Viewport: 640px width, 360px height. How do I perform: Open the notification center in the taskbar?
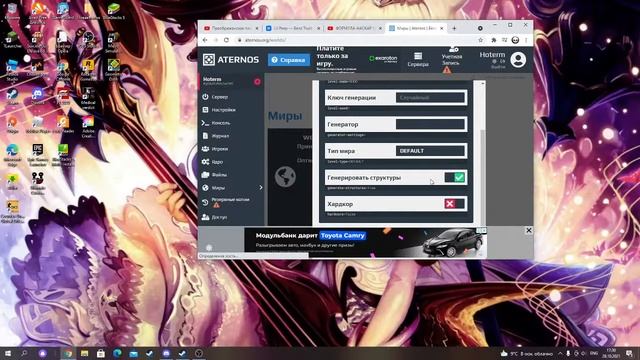pos(629,353)
